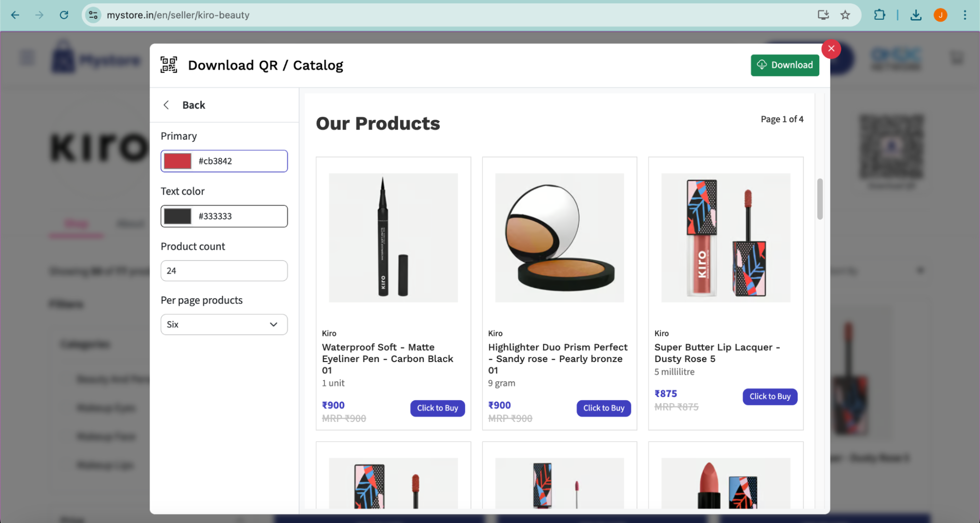Open the browser extensions puzzle icon

pyautogui.click(x=879, y=15)
